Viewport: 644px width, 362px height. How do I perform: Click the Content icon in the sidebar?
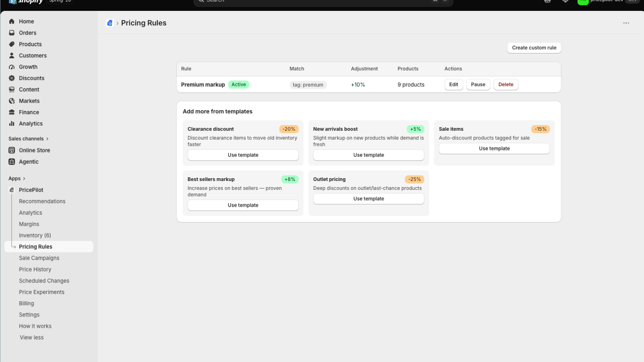coord(12,89)
